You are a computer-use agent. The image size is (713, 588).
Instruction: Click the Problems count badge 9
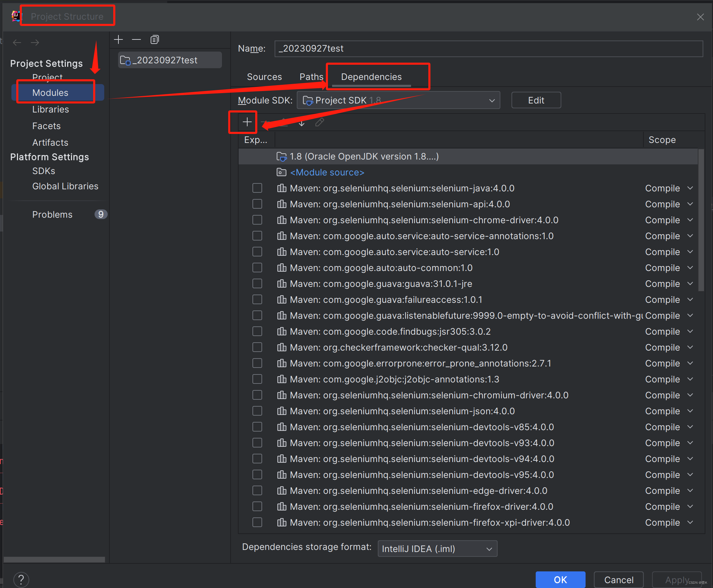click(x=101, y=214)
